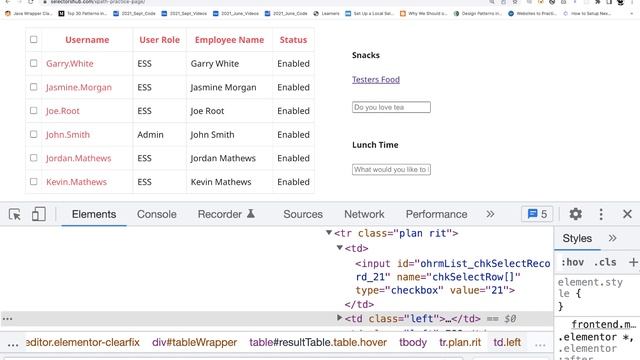This screenshot has width=640, height=360.
Task: Toggle the :hov element state button
Action: click(572, 262)
